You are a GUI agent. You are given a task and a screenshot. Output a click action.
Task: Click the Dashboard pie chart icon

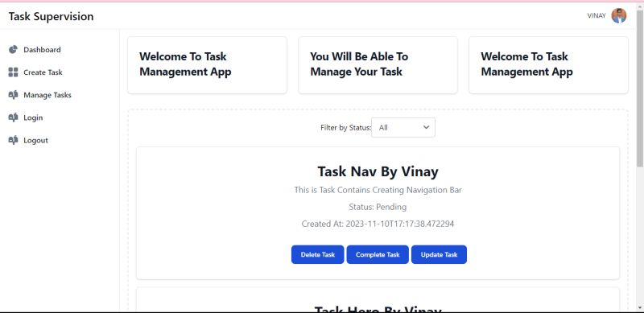[x=13, y=49]
